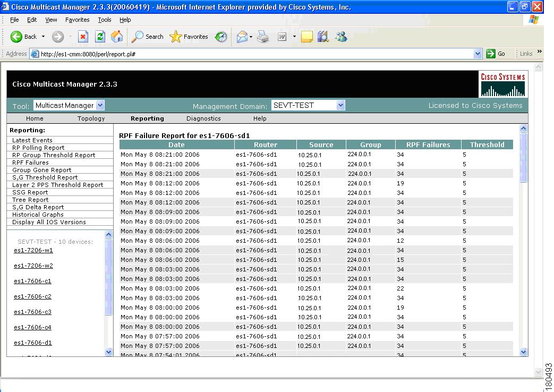Click the device list scroll down arrow

click(x=108, y=352)
